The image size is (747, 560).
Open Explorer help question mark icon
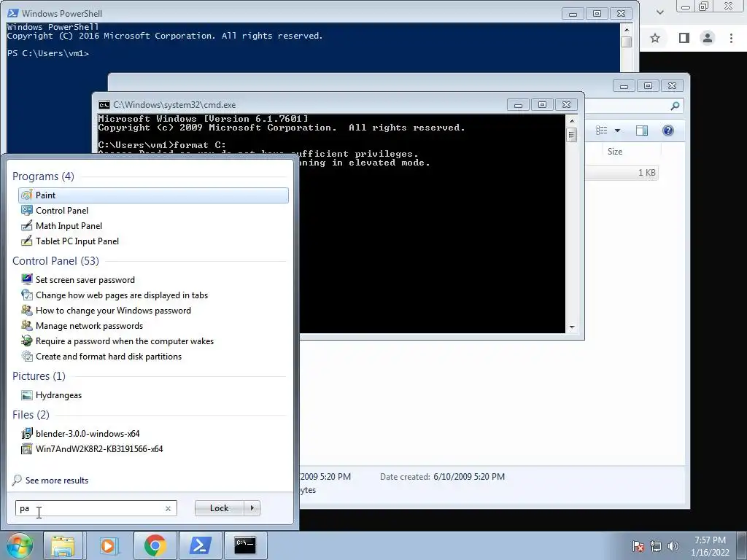click(x=668, y=131)
